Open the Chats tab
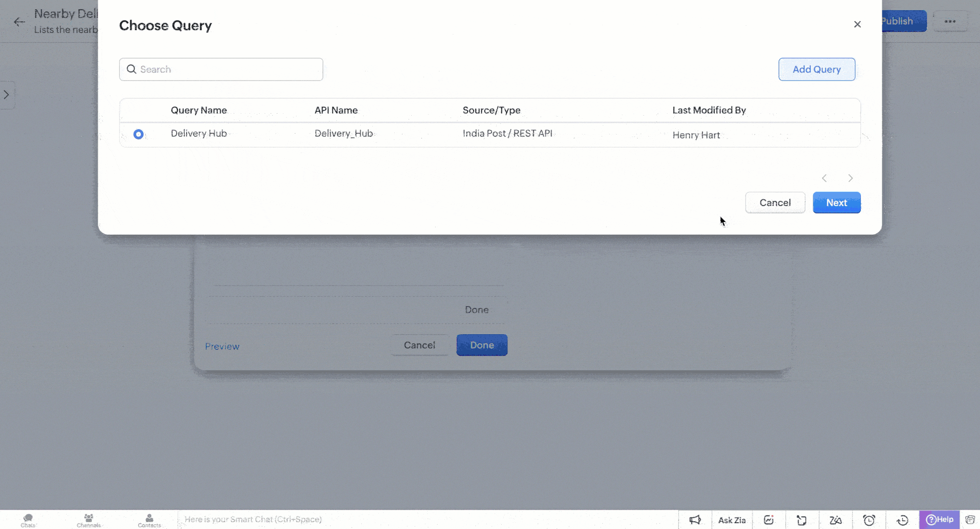980x529 pixels. coord(28,520)
